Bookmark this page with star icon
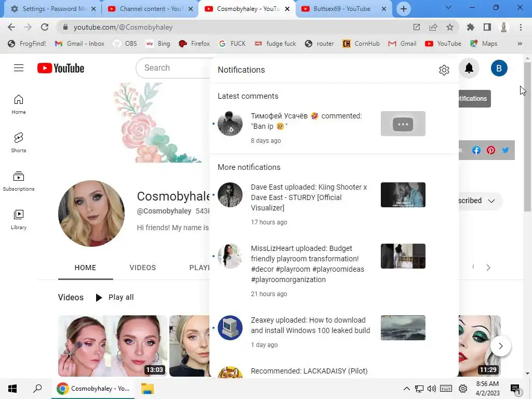This screenshot has width=532, height=399. [449, 27]
